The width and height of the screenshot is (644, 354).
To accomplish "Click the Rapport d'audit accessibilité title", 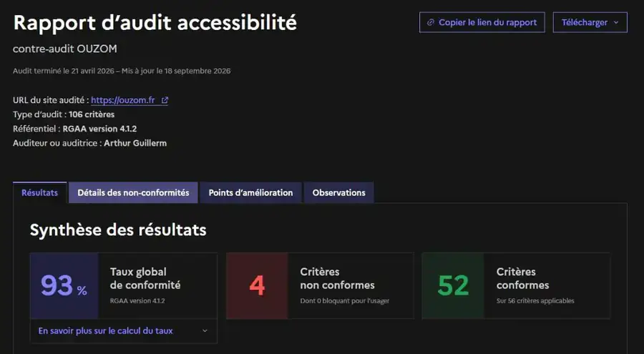I will pos(155,23).
